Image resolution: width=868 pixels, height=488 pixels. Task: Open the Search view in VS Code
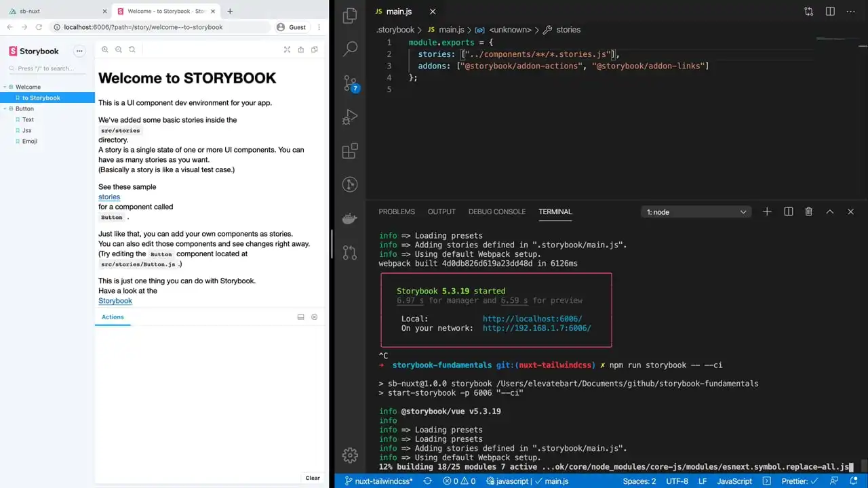pos(350,49)
